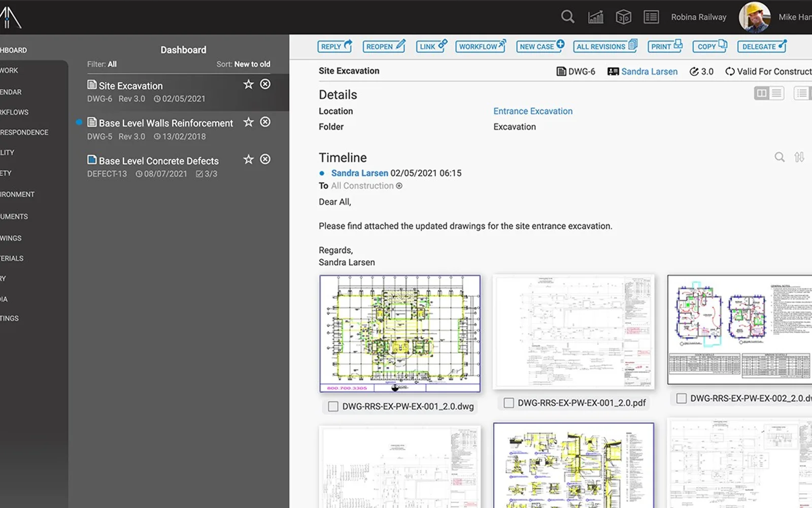This screenshot has width=812, height=508.
Task: Tick checkbox for DWG-RRS-EX-PW-EX-001_2.0.dwg
Action: click(333, 406)
